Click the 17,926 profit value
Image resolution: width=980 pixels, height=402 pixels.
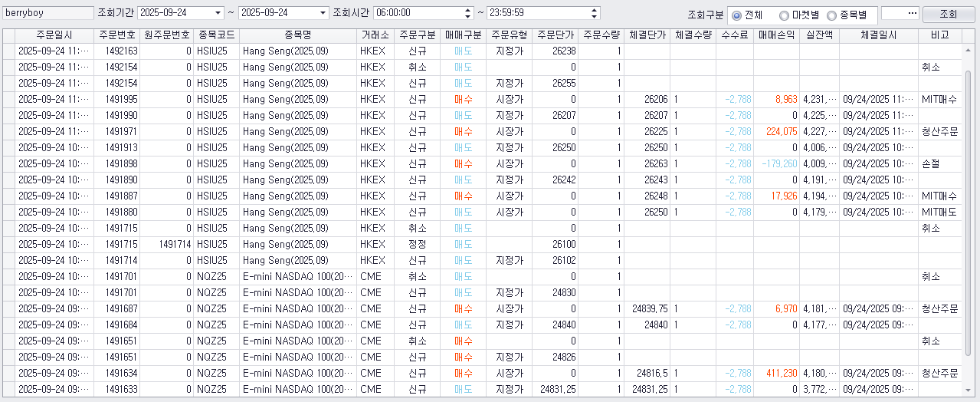point(777,196)
